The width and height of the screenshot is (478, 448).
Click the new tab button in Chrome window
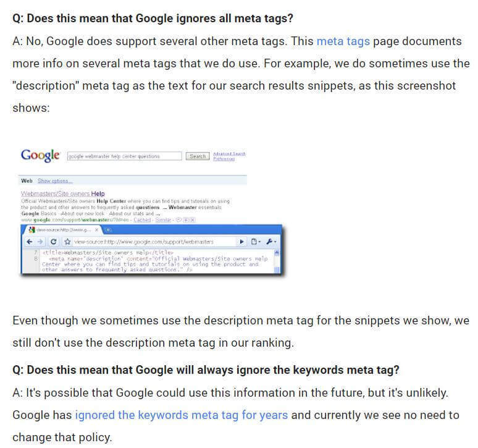pos(109,230)
